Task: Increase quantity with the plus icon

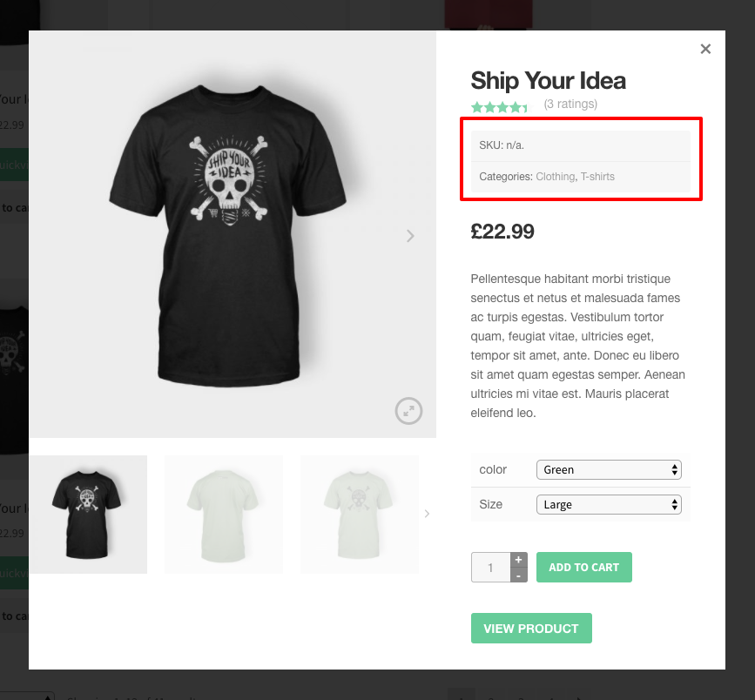Action: [517, 559]
